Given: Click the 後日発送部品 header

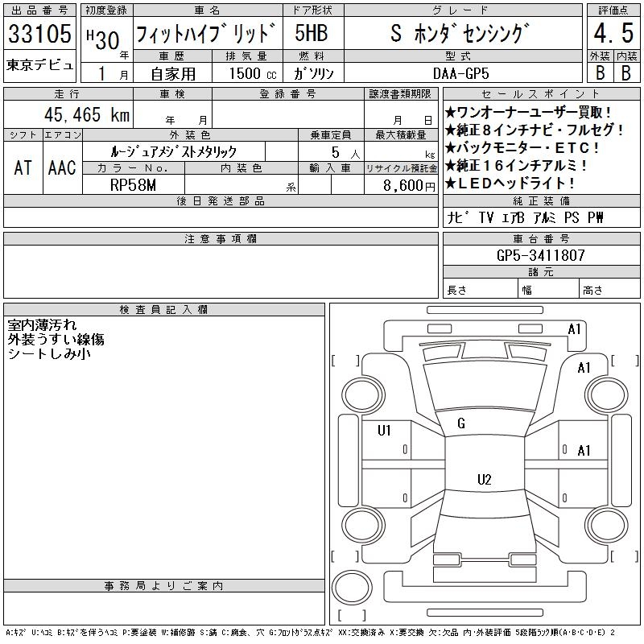Looking at the screenshot, I should pos(221,200).
